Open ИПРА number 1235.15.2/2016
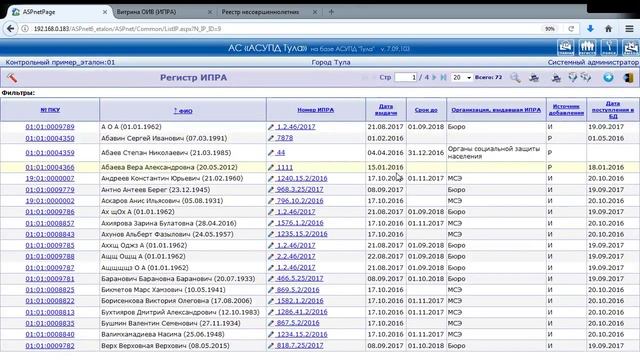 pyautogui.click(x=302, y=234)
